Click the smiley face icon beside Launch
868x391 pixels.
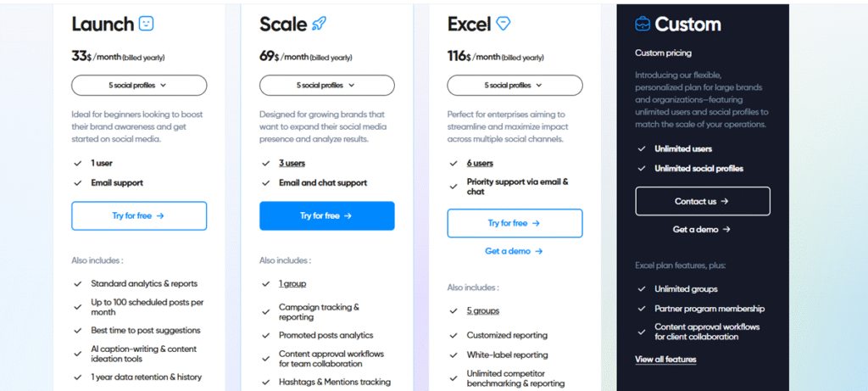point(146,23)
